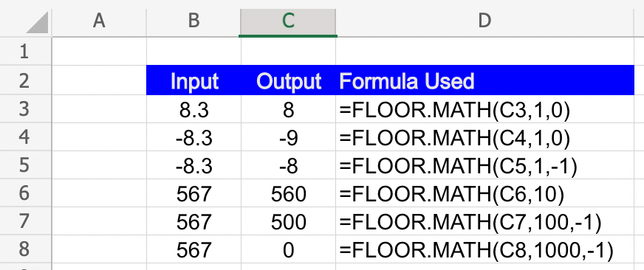644x270 pixels.
Task: Click the formula =FLOOR.MATH(C4,1,0)
Action: pos(485,137)
